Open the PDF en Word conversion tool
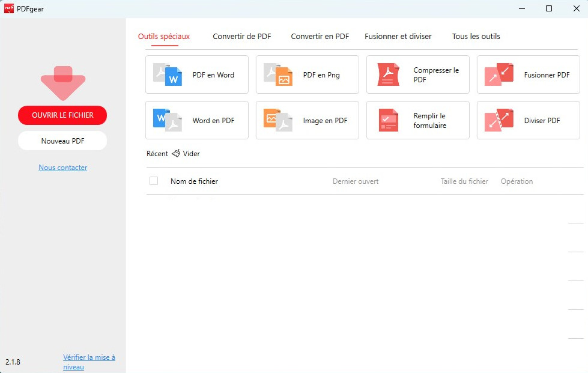This screenshot has height=373, width=588. (196, 74)
